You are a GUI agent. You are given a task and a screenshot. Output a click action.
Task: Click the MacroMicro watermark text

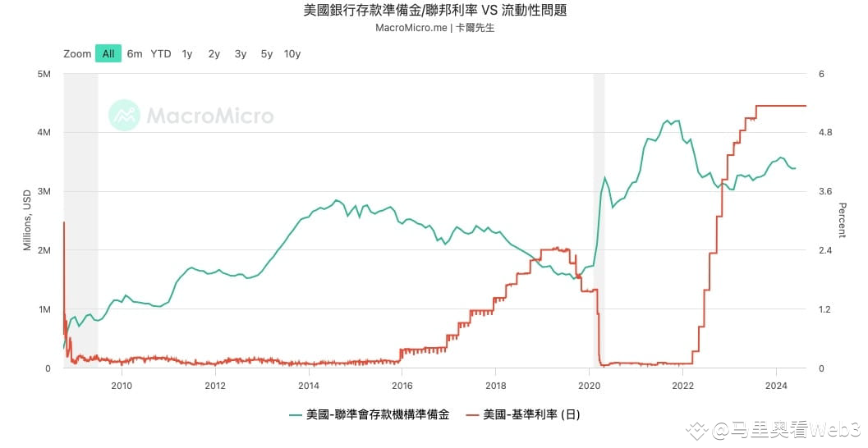pyautogui.click(x=210, y=116)
